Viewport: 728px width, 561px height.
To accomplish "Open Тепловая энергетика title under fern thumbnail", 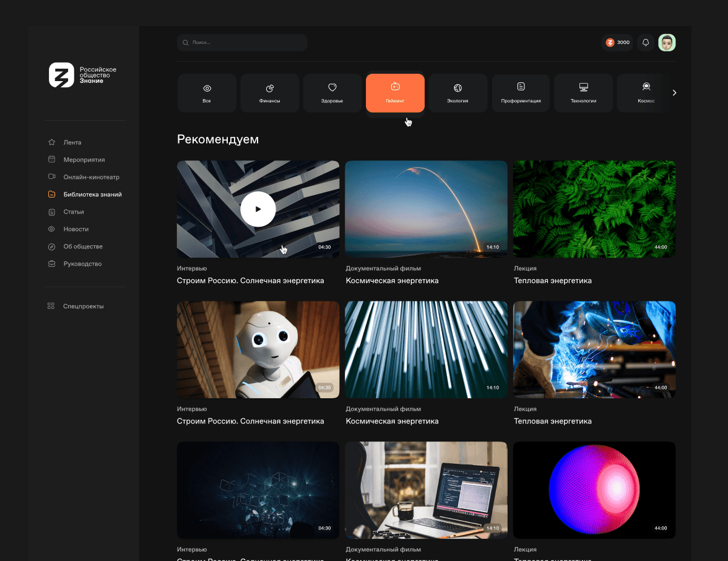I will (552, 280).
